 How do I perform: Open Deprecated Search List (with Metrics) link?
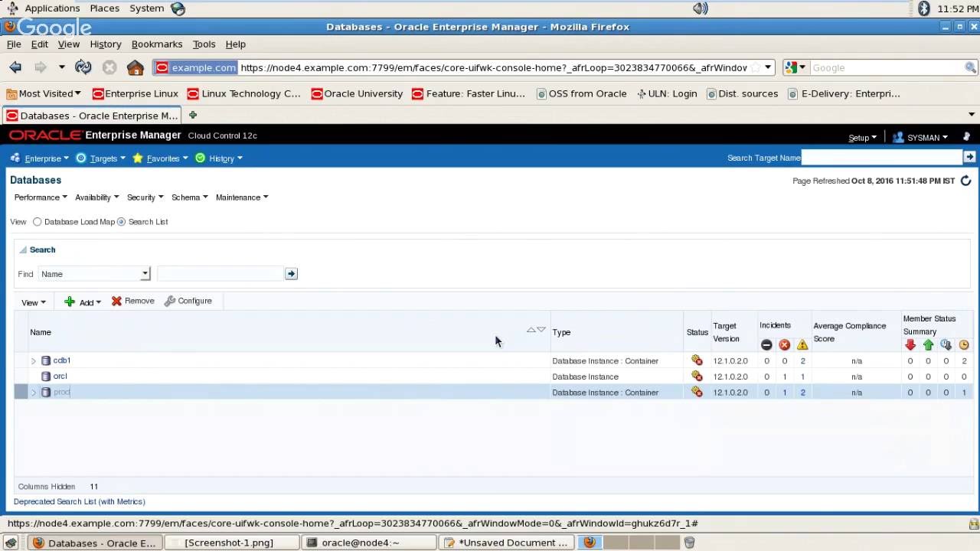pos(80,501)
